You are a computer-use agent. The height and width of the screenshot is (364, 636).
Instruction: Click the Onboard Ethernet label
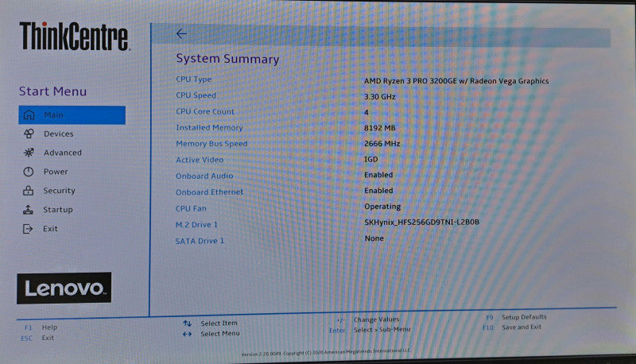click(x=209, y=192)
